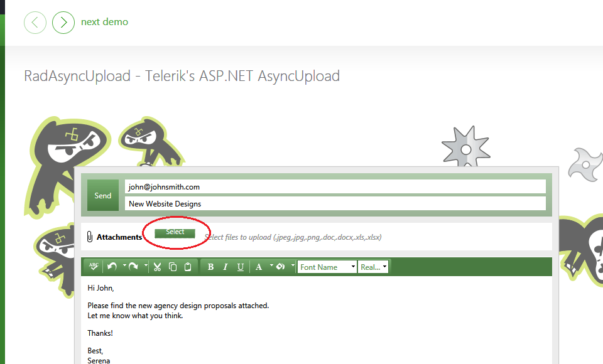Screen dimensions: 603x364
Task: Open the Real font size dropdown
Action: [x=373, y=267]
